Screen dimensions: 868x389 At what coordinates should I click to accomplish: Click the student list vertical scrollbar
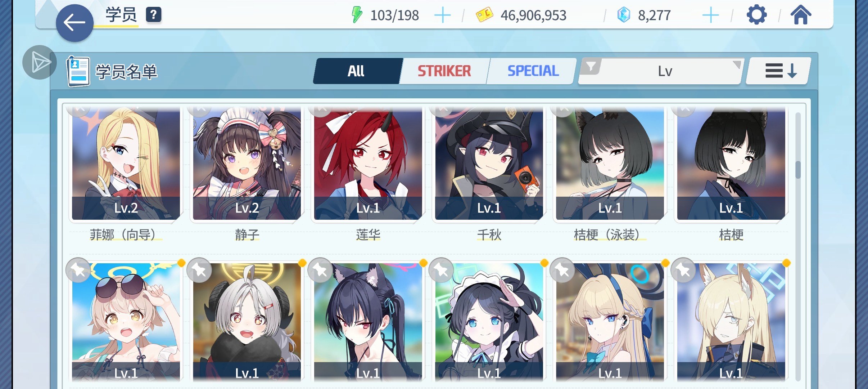[x=798, y=246]
